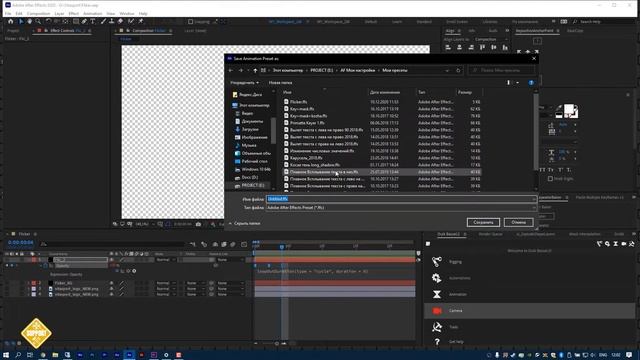Open the Layer menu
The height and width of the screenshot is (360, 640).
59,13
